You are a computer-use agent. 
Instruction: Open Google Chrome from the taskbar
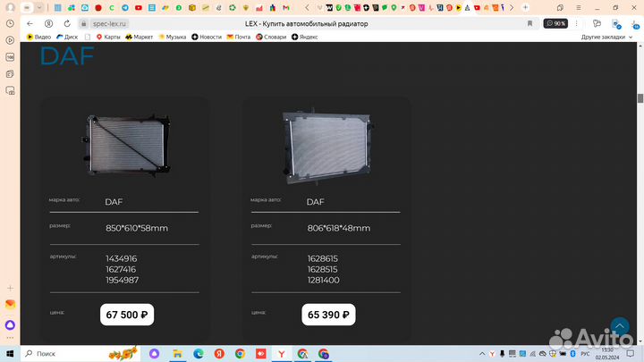[240, 353]
